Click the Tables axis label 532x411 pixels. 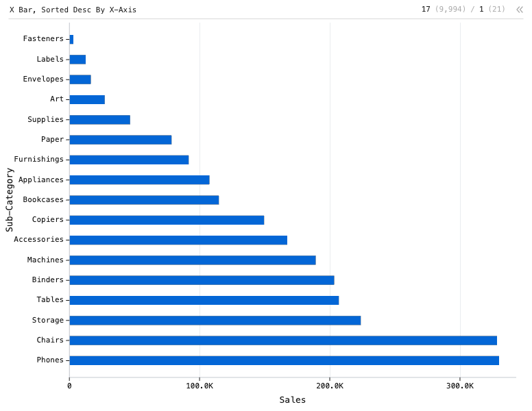click(x=50, y=300)
